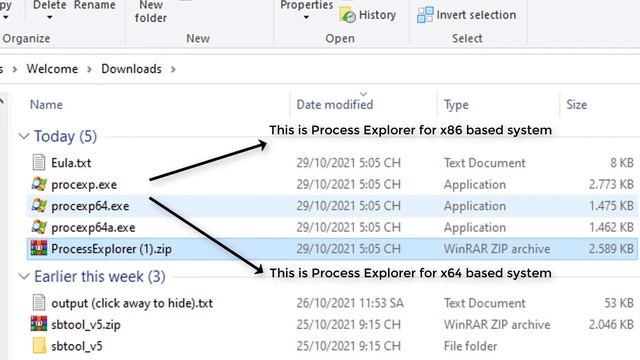Click the Application type of procexp.exe
The height and width of the screenshot is (360, 640).
point(475,184)
